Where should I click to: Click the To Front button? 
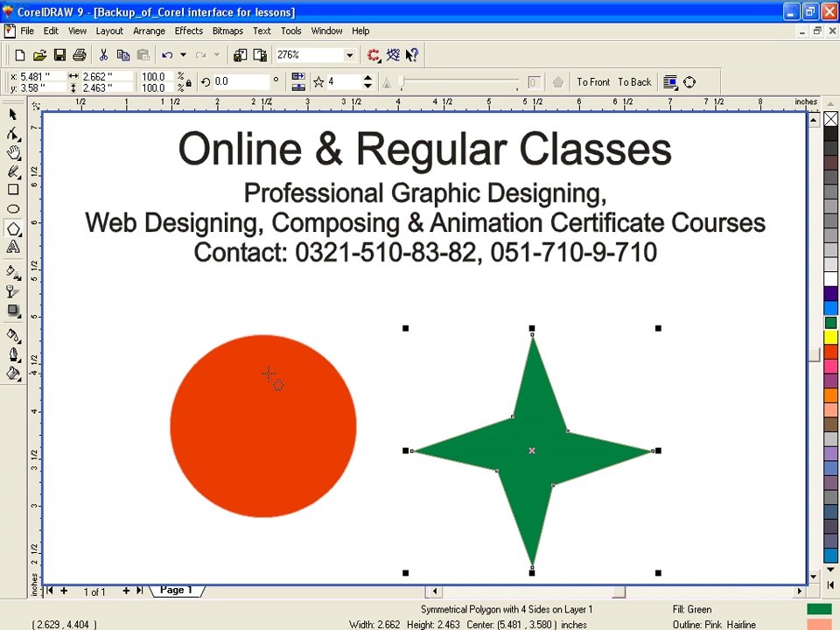pos(593,82)
